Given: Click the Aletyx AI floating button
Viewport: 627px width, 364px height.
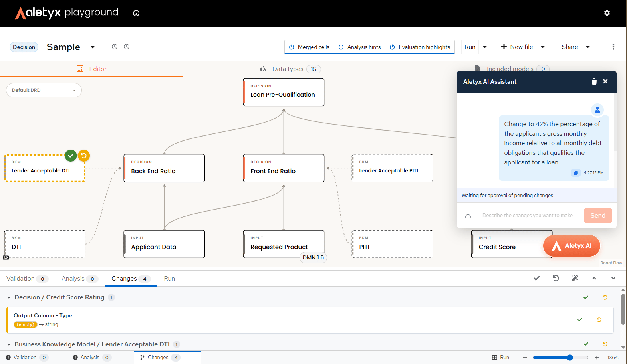Looking at the screenshot, I should (x=571, y=246).
